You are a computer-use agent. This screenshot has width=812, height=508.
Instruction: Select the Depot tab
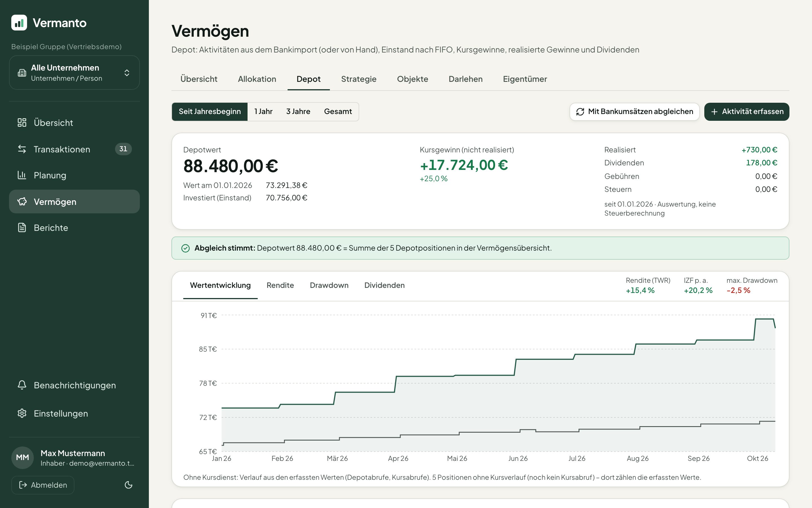308,79
